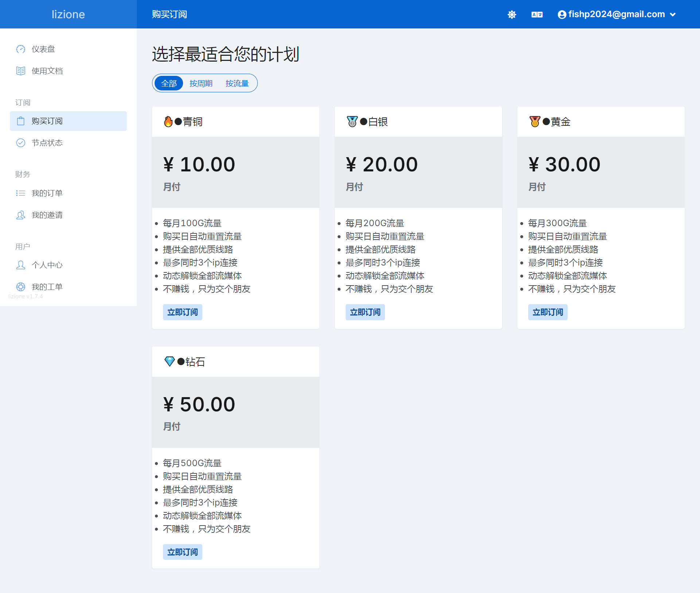Click the language switch icon
Image resolution: width=700 pixels, height=593 pixels.
(x=537, y=15)
